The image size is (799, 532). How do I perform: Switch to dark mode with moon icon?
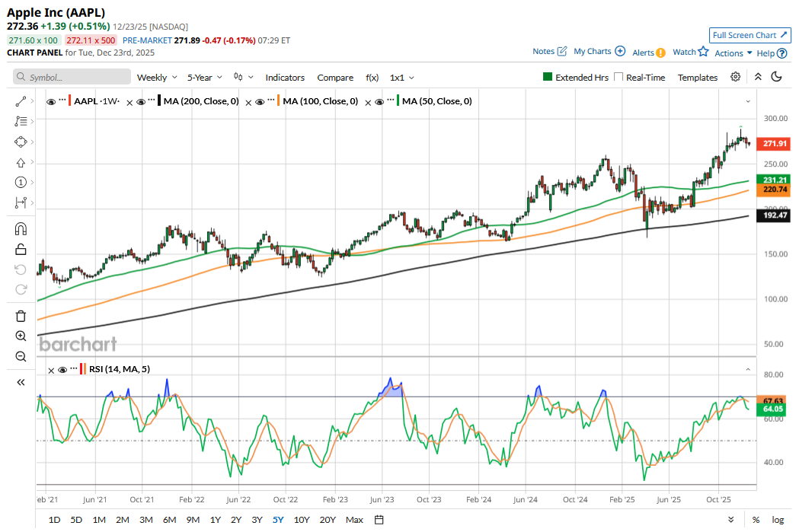[777, 77]
